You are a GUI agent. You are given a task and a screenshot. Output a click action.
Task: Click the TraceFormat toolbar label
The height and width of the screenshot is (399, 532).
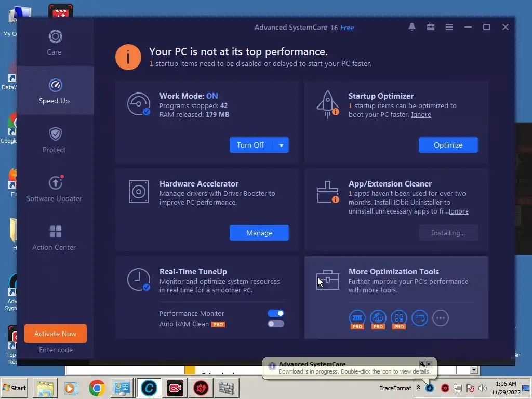(395, 388)
